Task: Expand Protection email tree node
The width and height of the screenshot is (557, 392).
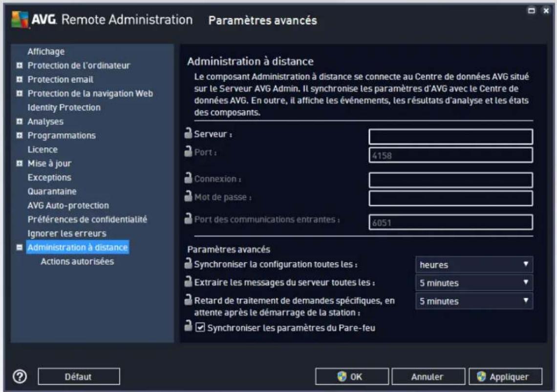Action: coord(20,79)
